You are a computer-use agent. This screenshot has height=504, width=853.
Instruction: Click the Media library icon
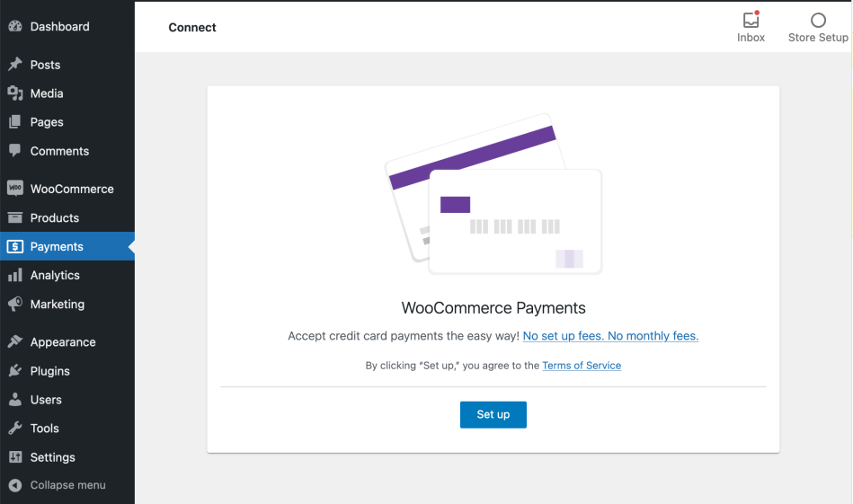(x=14, y=93)
